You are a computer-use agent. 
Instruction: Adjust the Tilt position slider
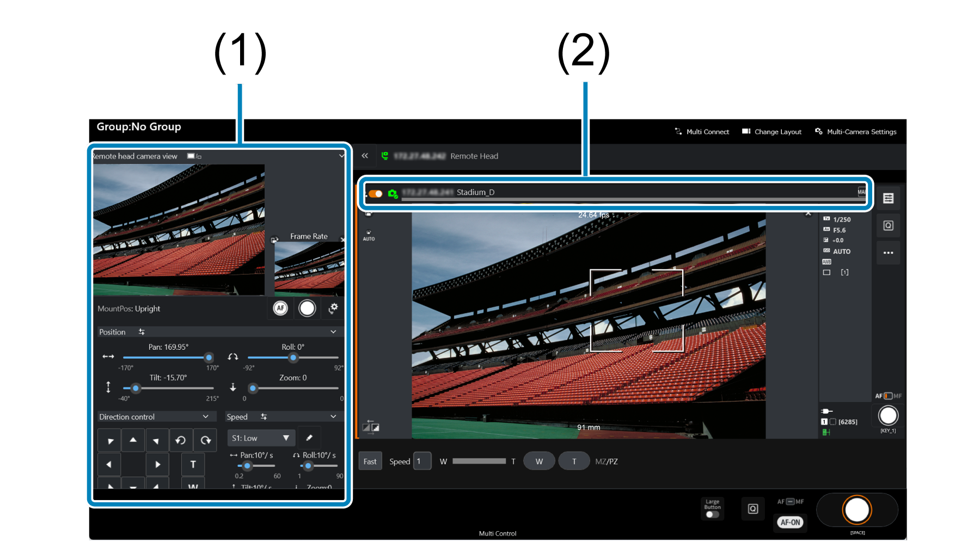point(136,388)
